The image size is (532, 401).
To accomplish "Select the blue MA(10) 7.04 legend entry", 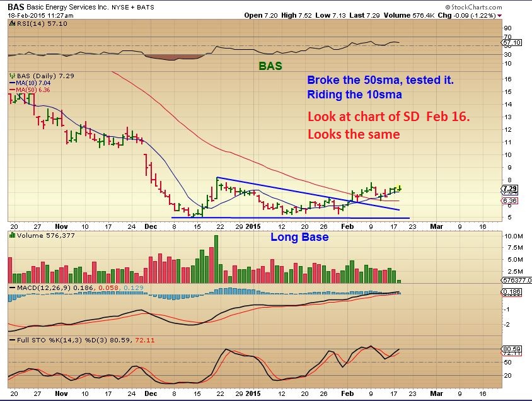I will tap(30, 83).
